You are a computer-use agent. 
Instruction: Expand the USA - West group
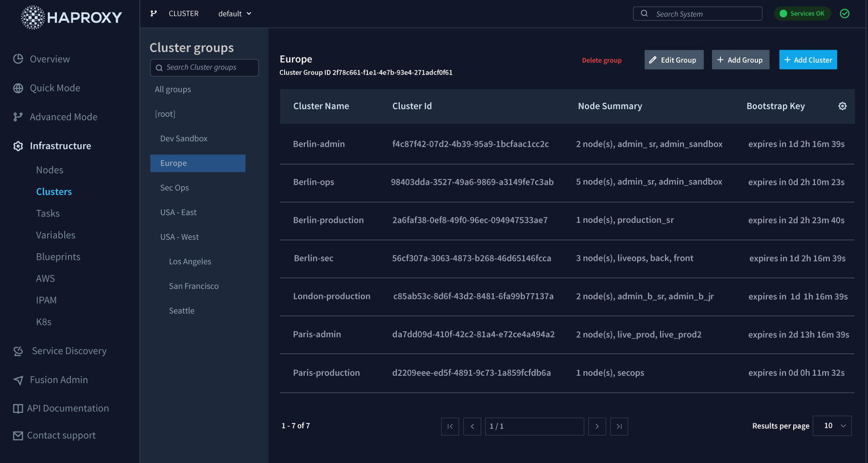point(179,237)
